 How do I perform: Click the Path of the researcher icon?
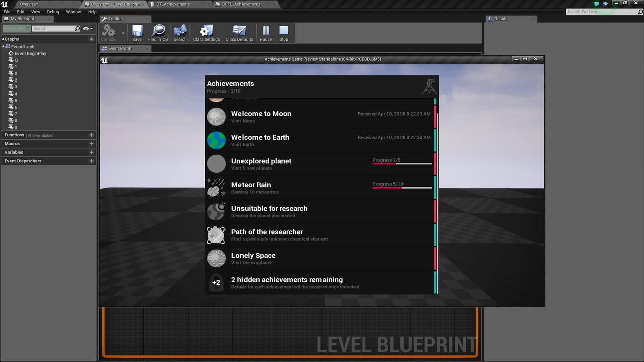pyautogui.click(x=216, y=235)
